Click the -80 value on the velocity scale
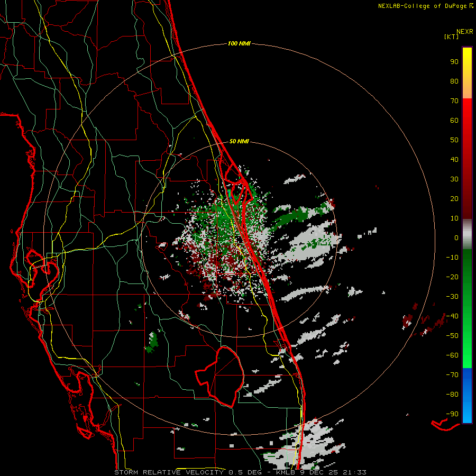Image resolution: width=476 pixels, height=476 pixels. (x=452, y=395)
